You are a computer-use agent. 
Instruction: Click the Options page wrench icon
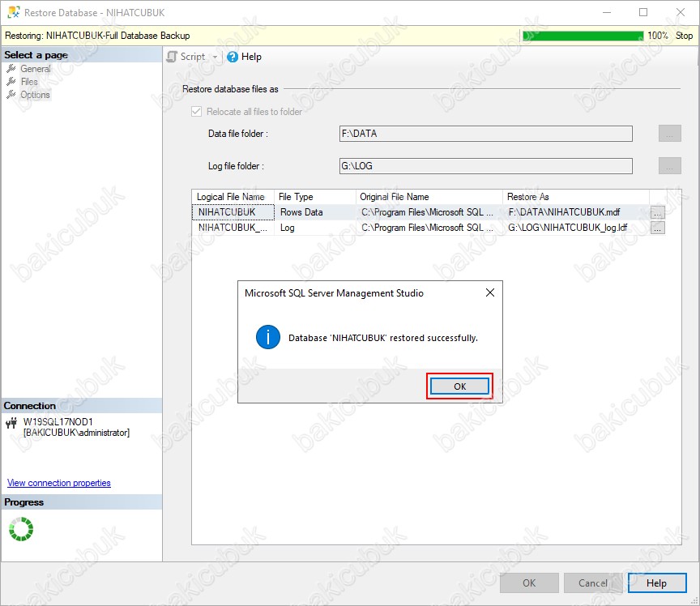pyautogui.click(x=11, y=95)
